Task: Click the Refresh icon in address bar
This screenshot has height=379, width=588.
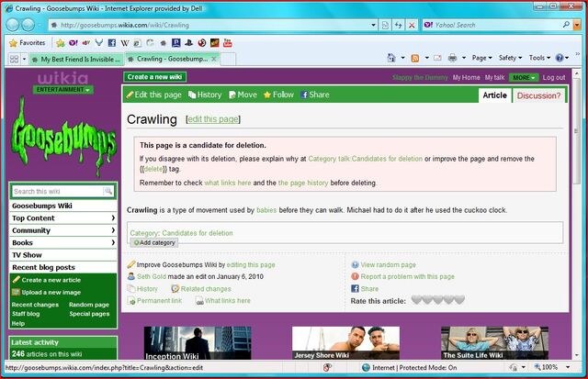Action: (398, 25)
